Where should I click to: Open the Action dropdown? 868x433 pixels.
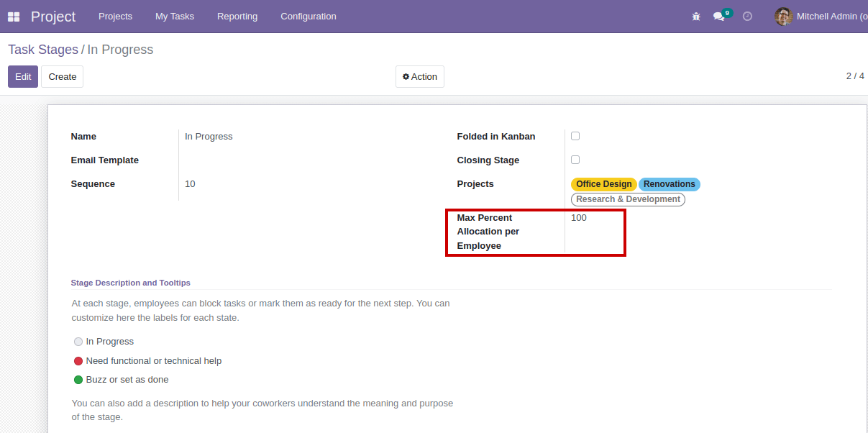coord(419,77)
